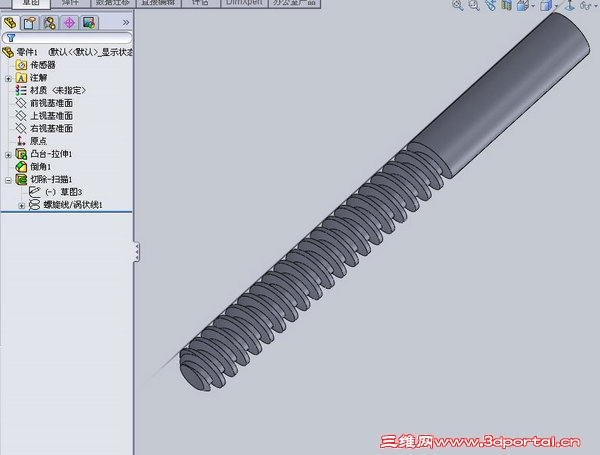The height and width of the screenshot is (455, 600).
Task: Select the 传感器 sensors folder icon
Action: click(21, 65)
